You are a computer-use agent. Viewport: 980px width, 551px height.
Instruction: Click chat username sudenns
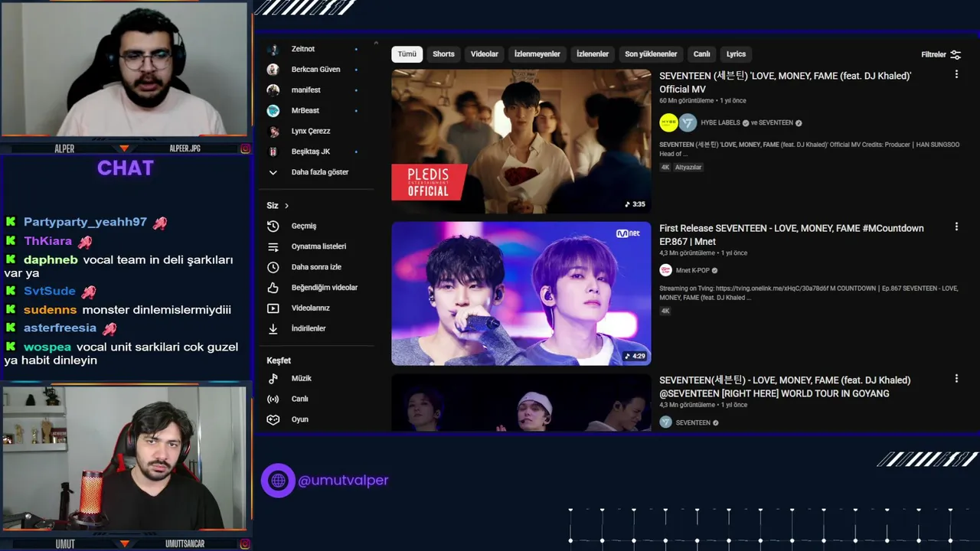tap(50, 309)
